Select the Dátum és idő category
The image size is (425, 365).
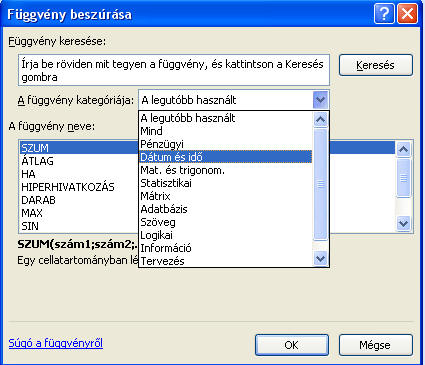pos(225,157)
